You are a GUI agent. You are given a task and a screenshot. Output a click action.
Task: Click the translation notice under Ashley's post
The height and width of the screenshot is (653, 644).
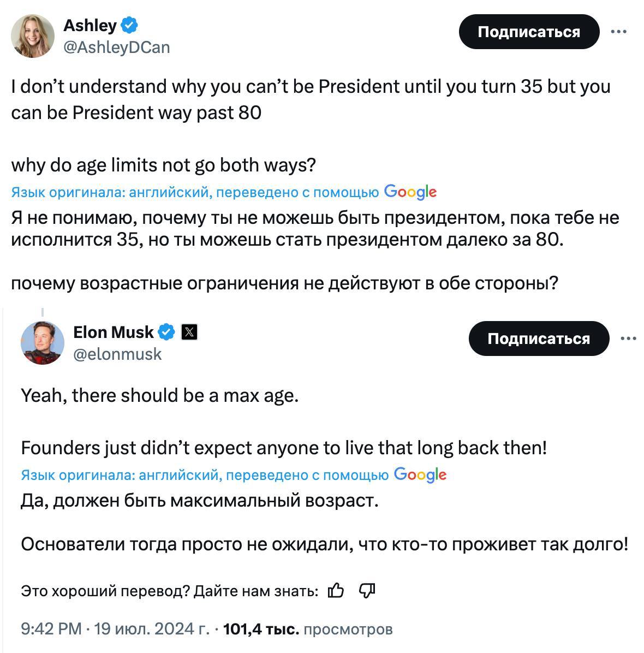point(195,192)
